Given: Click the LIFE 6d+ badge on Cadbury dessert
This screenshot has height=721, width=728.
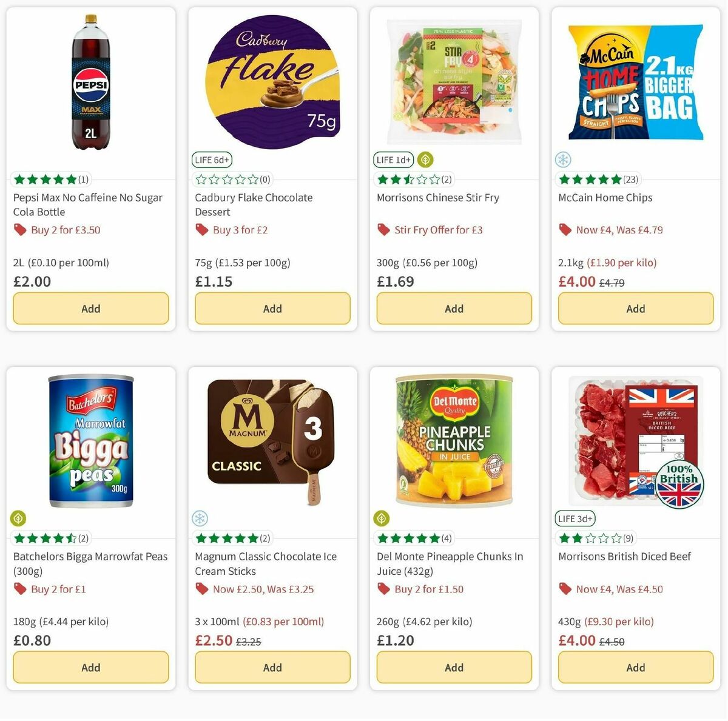Looking at the screenshot, I should [x=212, y=159].
